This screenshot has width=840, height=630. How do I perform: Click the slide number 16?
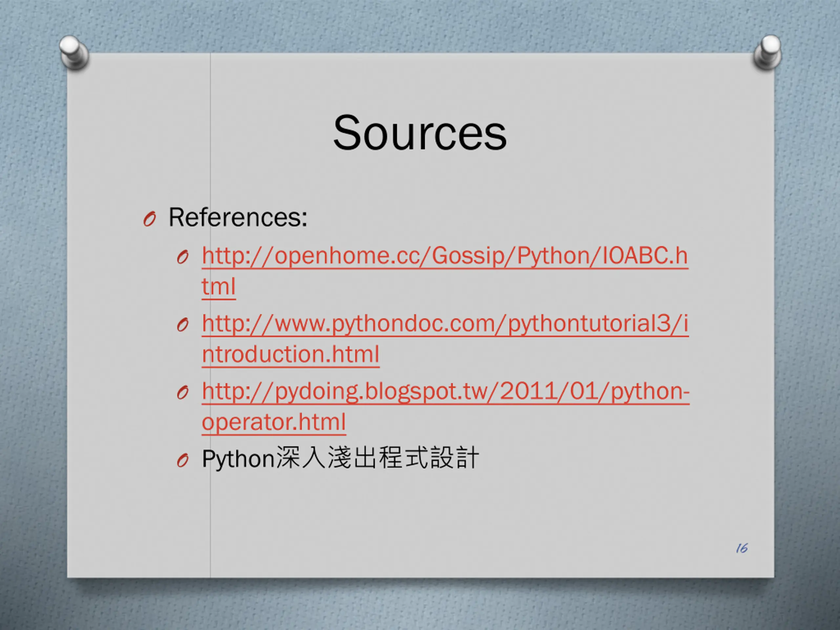pos(742,548)
